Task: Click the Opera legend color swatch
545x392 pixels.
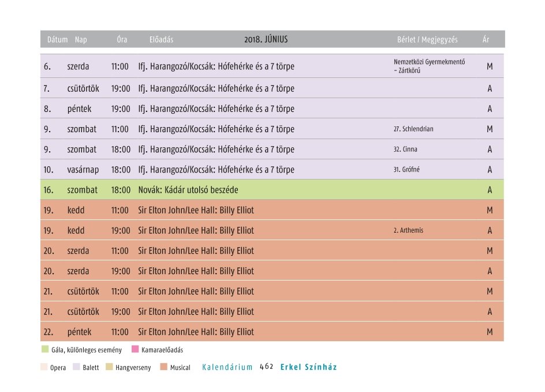Action: pos(45,367)
